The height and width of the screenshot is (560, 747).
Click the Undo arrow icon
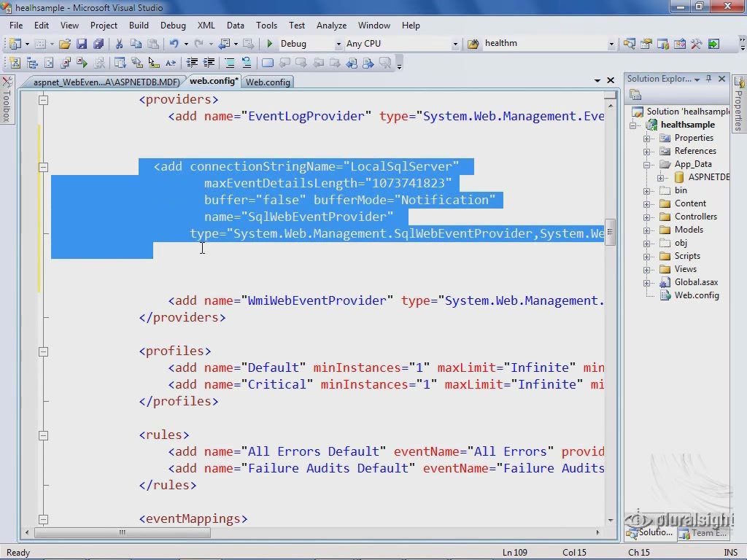point(174,44)
